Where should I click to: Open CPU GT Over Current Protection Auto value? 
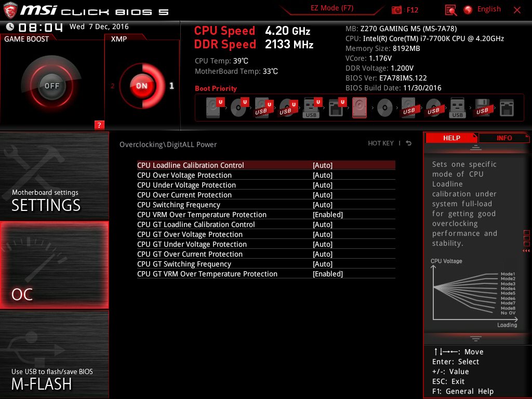coord(323,254)
